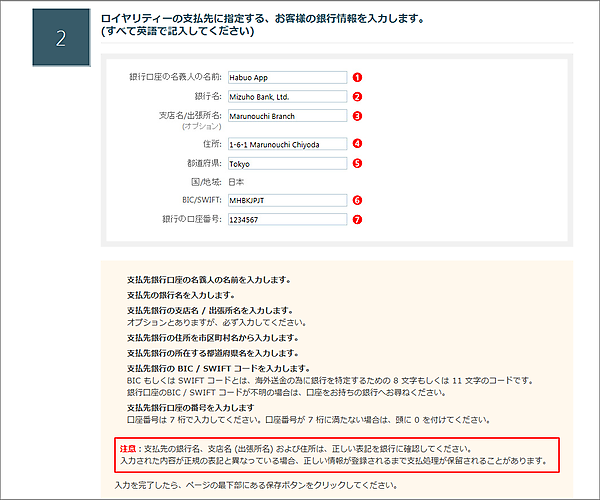Screen dimensions: 600x500
Task: Focus the prefecture field containing 'Tokyo'
Action: pyautogui.click(x=286, y=163)
